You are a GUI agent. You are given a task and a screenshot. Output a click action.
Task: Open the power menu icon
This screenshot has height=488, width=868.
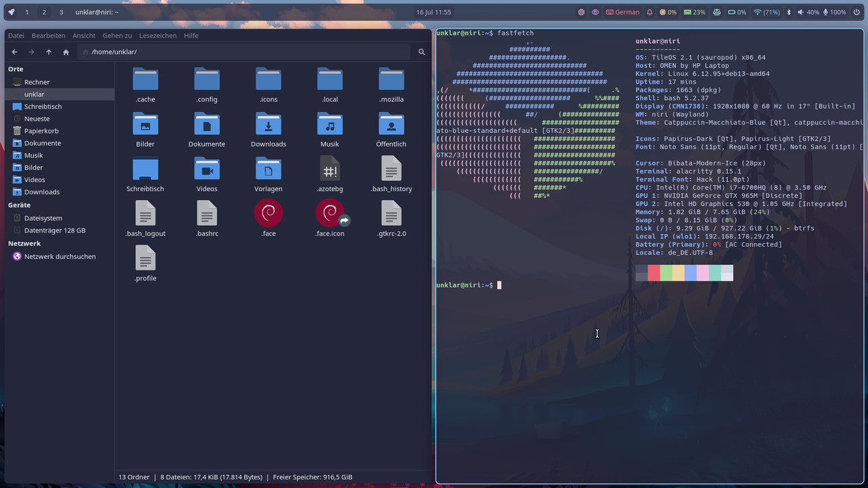(x=856, y=12)
